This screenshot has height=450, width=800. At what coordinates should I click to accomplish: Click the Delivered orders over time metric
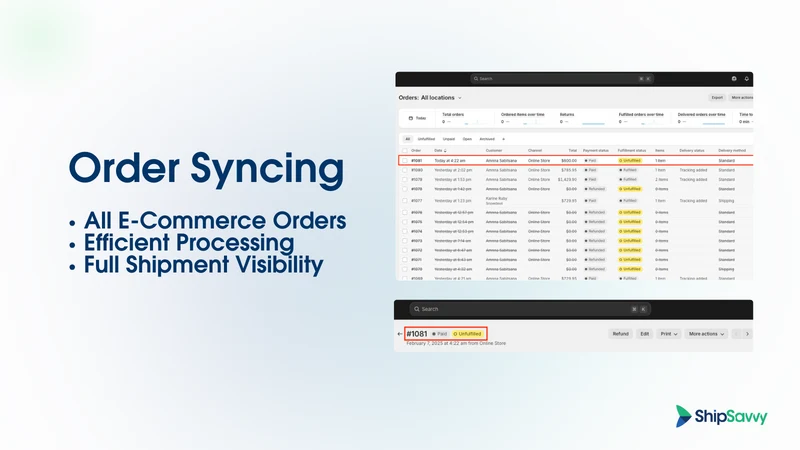pyautogui.click(x=702, y=118)
